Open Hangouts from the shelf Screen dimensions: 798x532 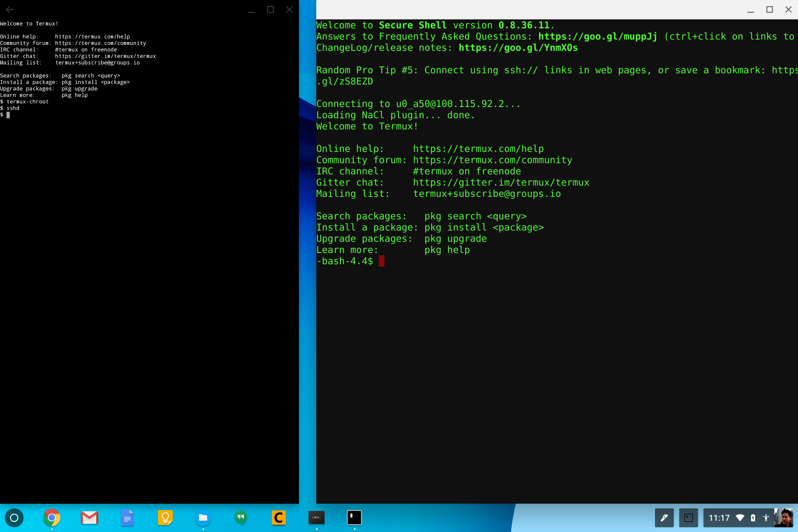coord(241,518)
